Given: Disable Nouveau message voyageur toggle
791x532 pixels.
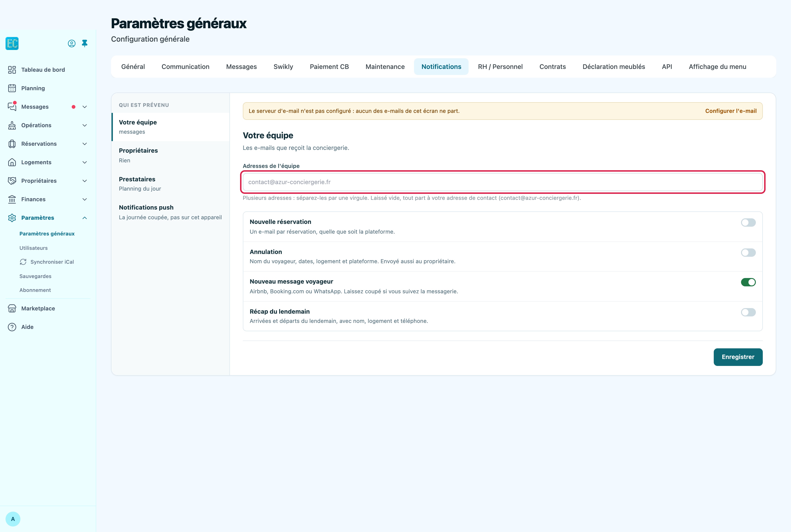Looking at the screenshot, I should 748,282.
